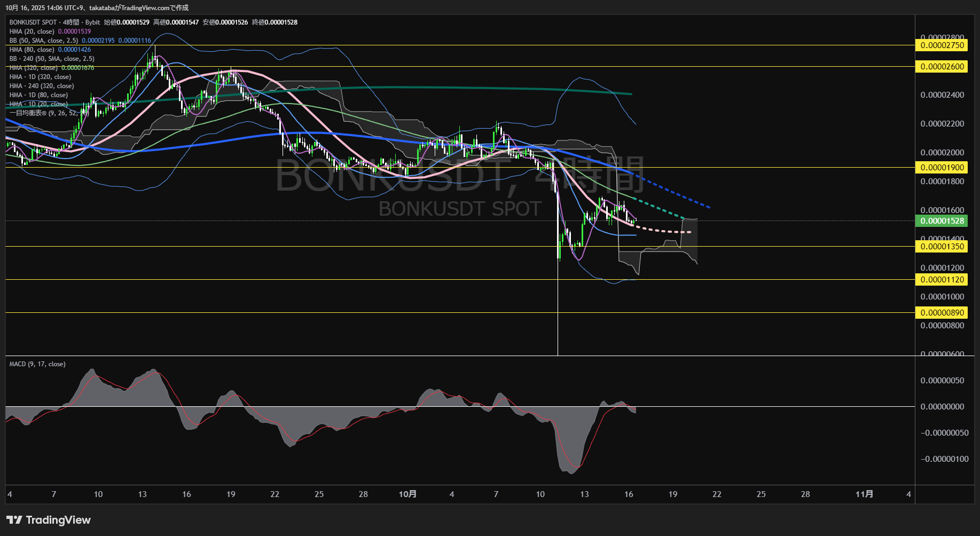Click the BONKUSDT SPOT symbol title

tap(33, 22)
